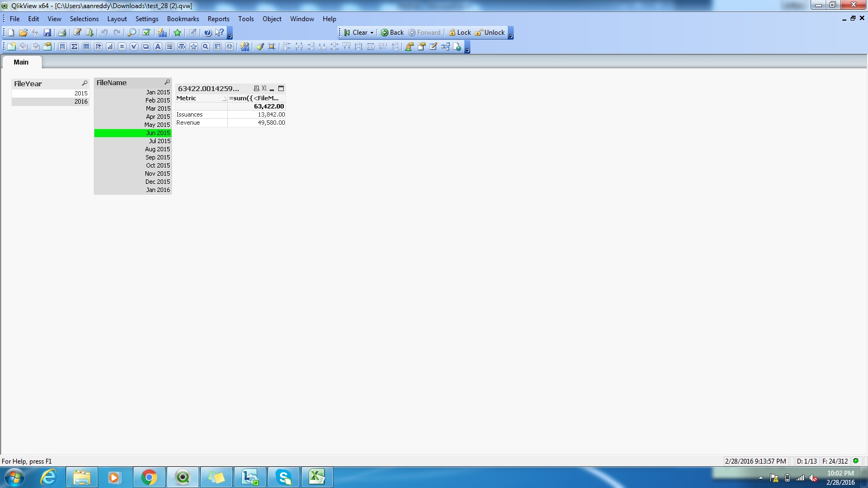Open Help Topics question mark icon
Image resolution: width=868 pixels, height=488 pixels.
click(x=208, y=33)
